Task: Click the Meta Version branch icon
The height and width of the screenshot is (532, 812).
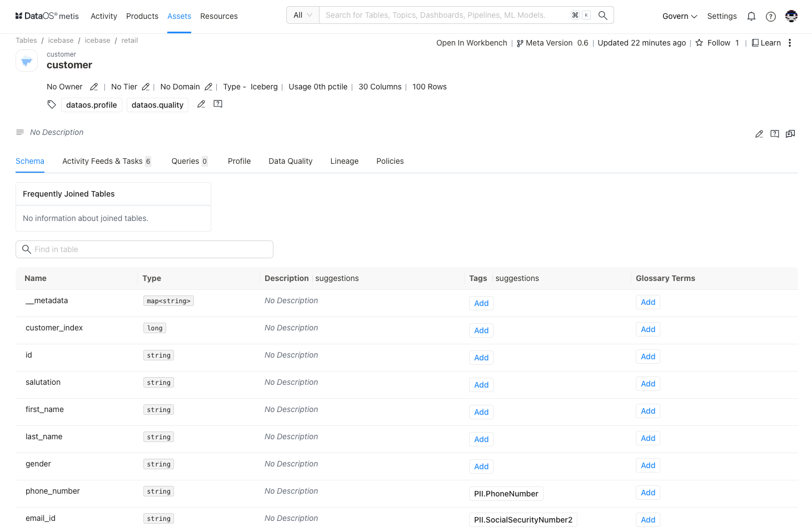Action: (520, 43)
